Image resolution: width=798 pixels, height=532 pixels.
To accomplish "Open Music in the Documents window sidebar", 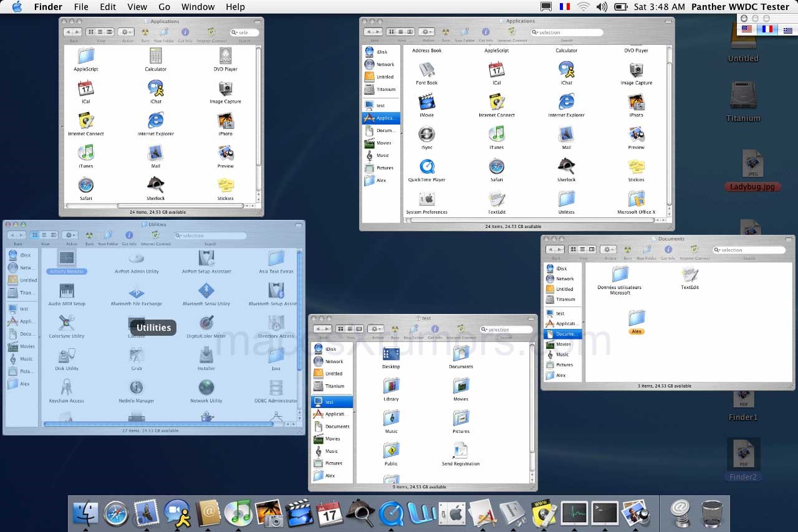I will coord(564,354).
